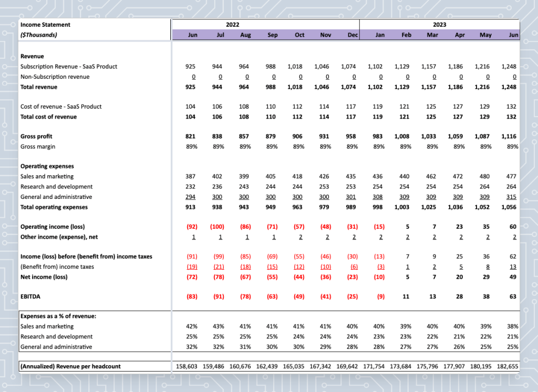
Task: Select the Dec month column header
Action: click(353, 35)
